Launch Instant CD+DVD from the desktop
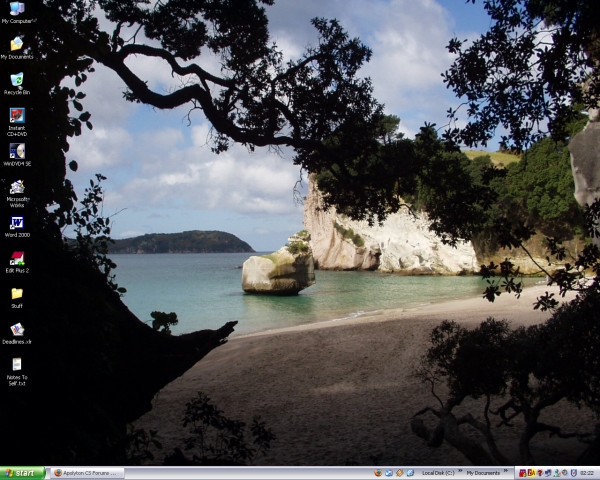The height and width of the screenshot is (480, 600). (x=17, y=116)
